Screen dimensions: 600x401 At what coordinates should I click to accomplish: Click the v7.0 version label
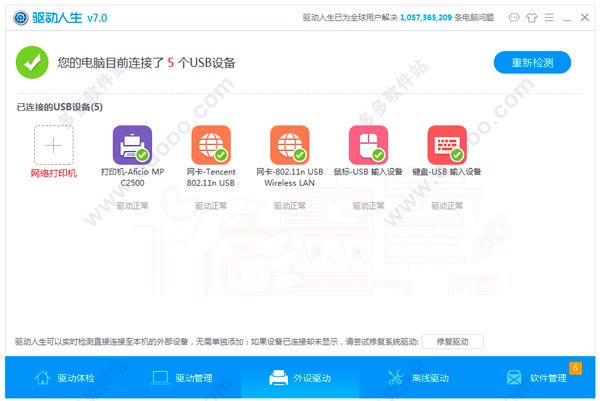coord(97,18)
